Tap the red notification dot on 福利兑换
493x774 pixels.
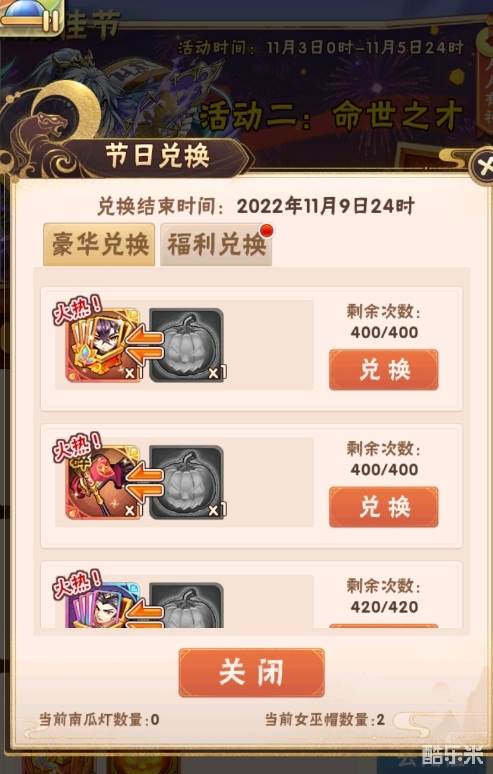[266, 230]
